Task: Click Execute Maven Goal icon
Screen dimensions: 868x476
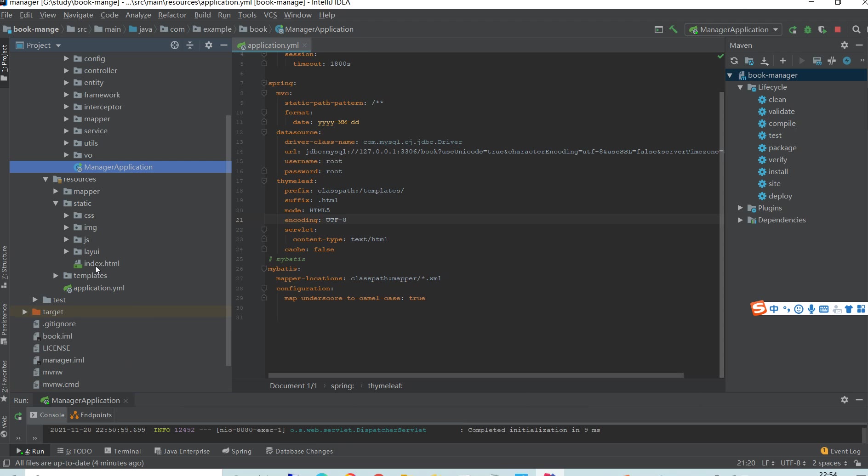Action: point(817,61)
